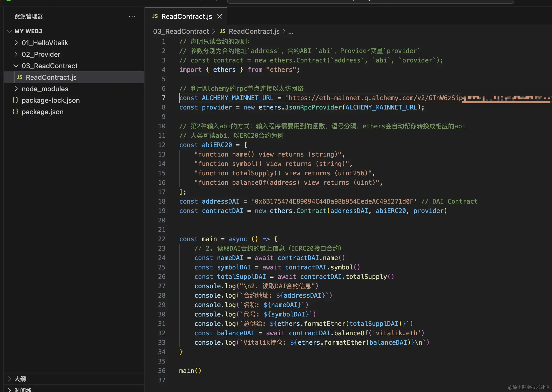The image size is (552, 392).
Task: Click the "function symbol()" ABI string
Action: [272, 164]
